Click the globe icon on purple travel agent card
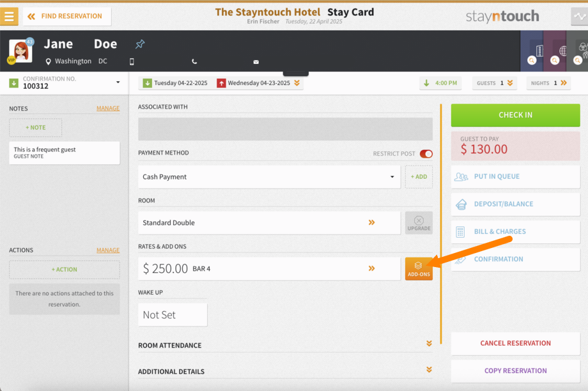This screenshot has width=588, height=391. [x=563, y=50]
